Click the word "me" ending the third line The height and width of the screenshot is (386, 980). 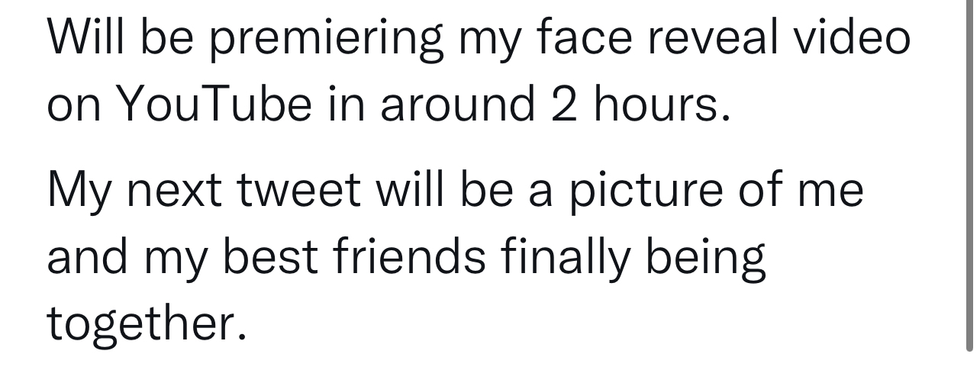coord(830,189)
